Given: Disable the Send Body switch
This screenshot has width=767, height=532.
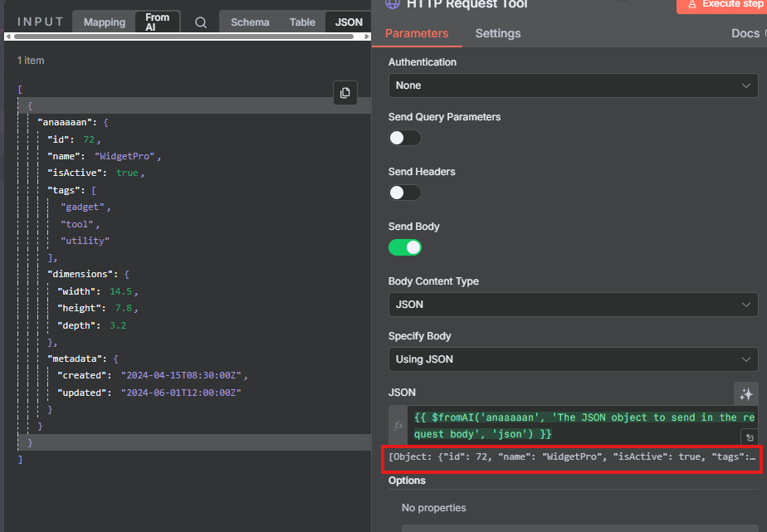Looking at the screenshot, I should pyautogui.click(x=405, y=247).
